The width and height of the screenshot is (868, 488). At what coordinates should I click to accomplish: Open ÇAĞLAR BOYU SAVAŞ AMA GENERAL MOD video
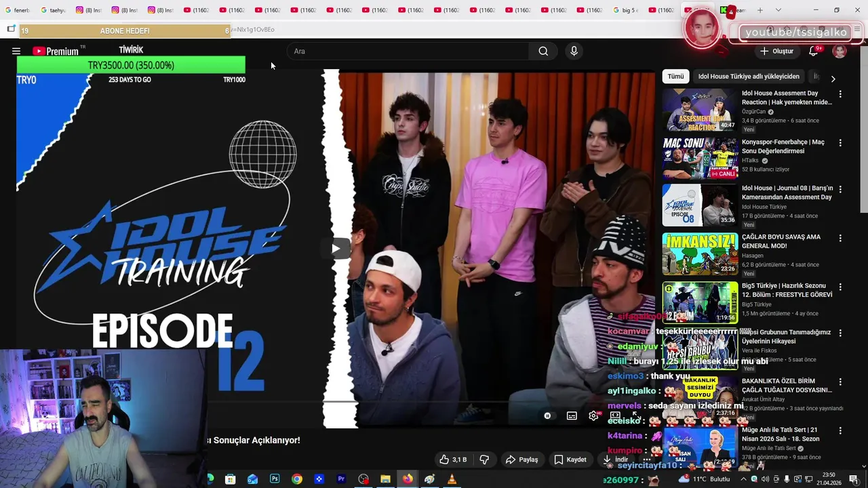781,241
